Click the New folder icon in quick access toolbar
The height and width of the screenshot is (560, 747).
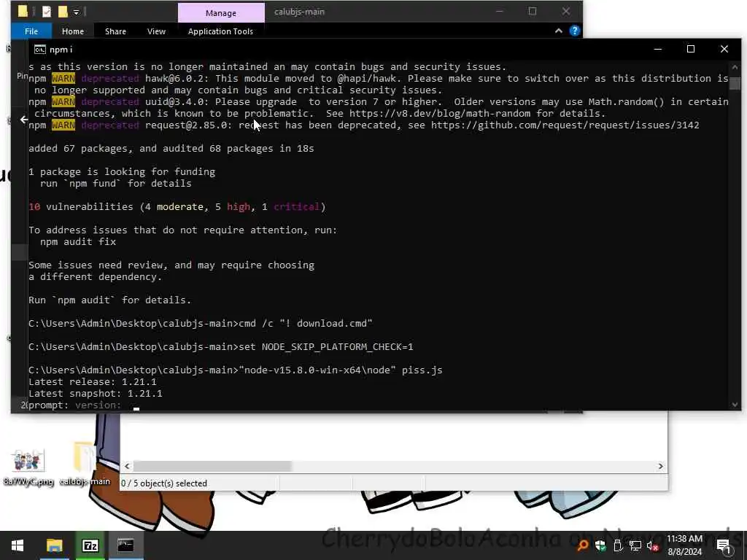[x=63, y=12]
